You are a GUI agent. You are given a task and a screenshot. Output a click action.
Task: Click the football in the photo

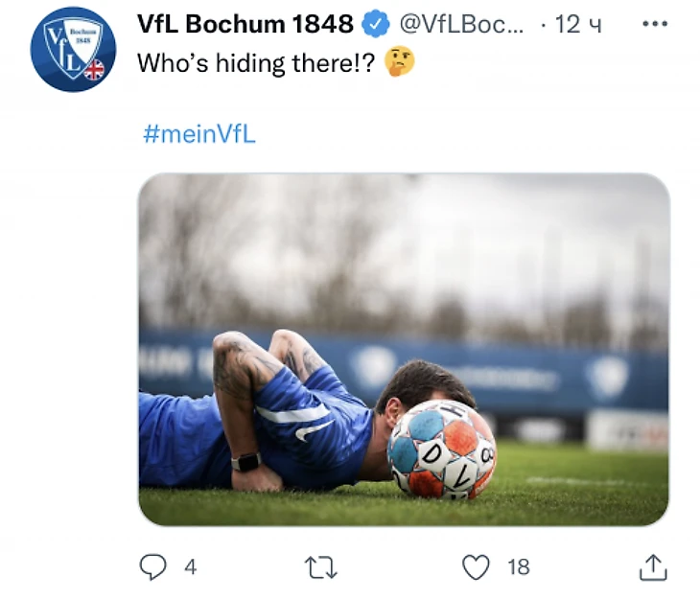click(x=441, y=450)
